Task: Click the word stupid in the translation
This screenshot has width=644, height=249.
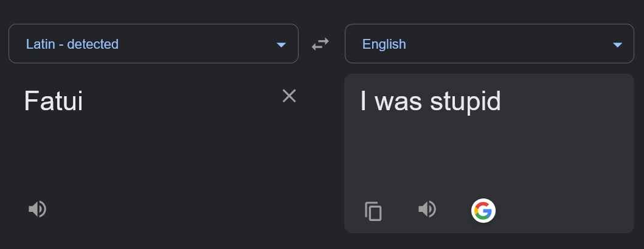Action: (465, 101)
